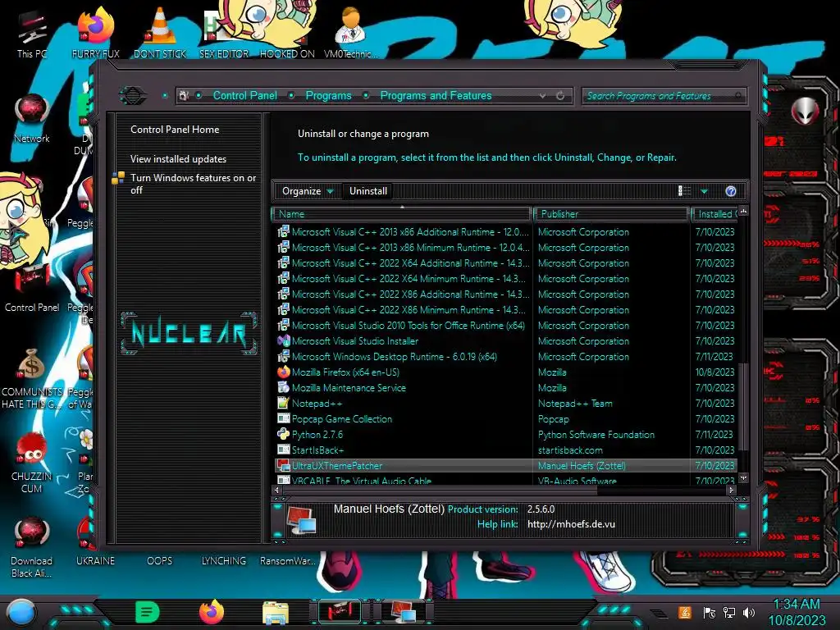Open the This PC desktop icon
The width and height of the screenshot is (840, 630).
(x=32, y=33)
